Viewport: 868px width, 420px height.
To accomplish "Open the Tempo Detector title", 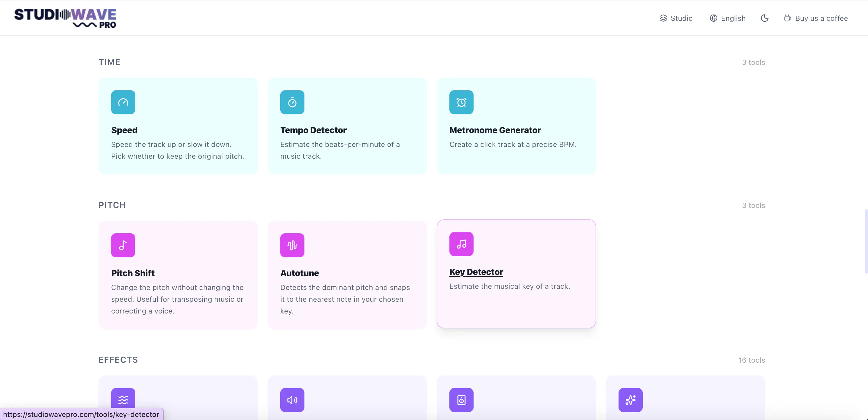I will [313, 130].
